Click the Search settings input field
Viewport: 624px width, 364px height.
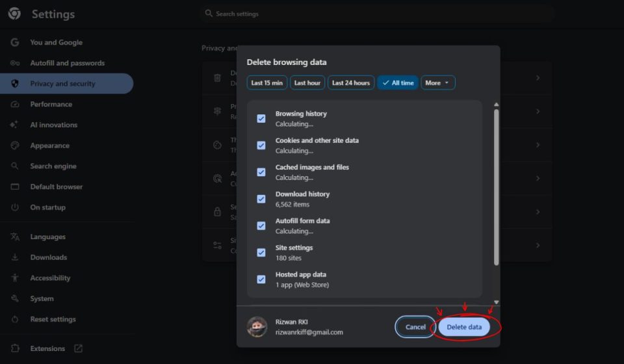click(378, 14)
